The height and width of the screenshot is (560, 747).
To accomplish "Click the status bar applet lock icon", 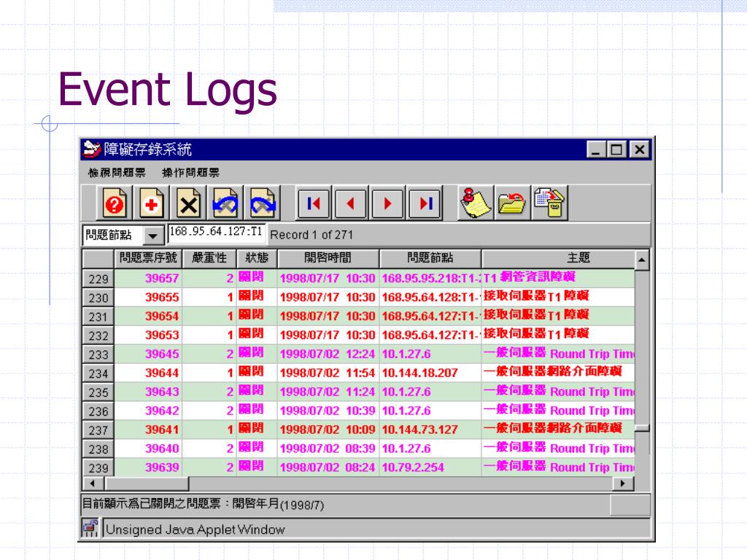I will (x=90, y=528).
